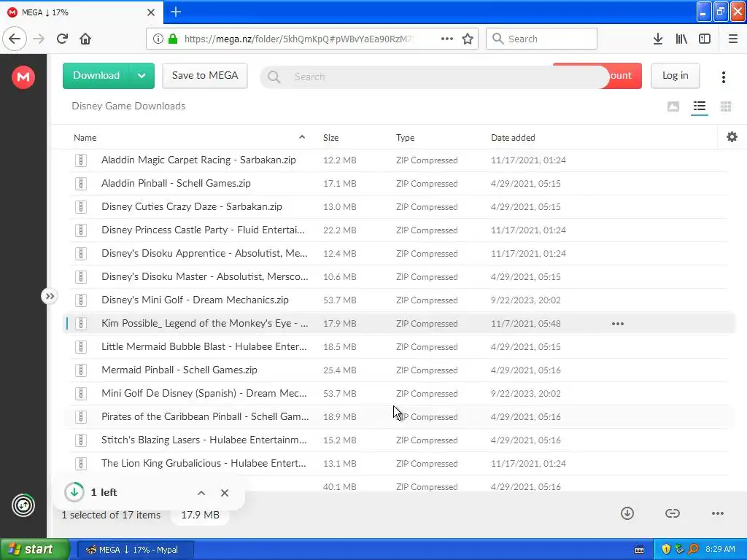
Task: Close the MEGA browser tab
Action: [x=151, y=12]
